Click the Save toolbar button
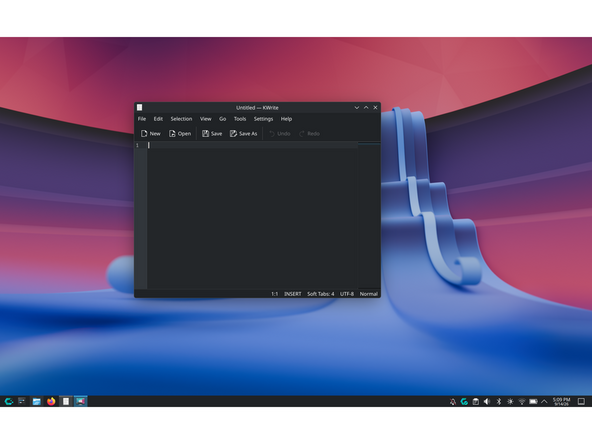The width and height of the screenshot is (592, 444). (212, 134)
